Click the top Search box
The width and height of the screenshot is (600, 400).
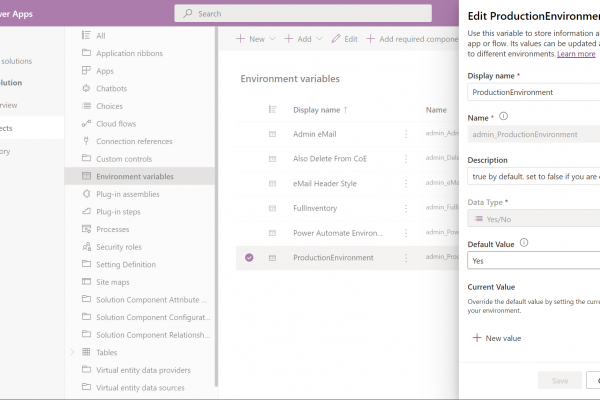point(303,13)
